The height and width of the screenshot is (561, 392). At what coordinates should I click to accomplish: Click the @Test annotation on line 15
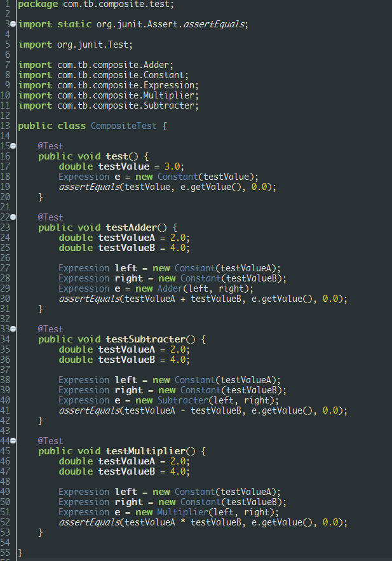point(50,146)
